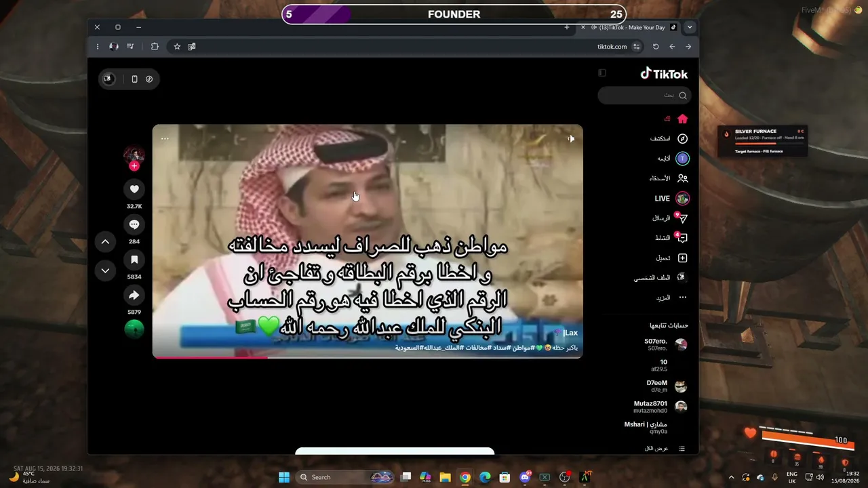Click the TikTok circle icon in floating pill
The image size is (868, 488).
coord(149,79)
